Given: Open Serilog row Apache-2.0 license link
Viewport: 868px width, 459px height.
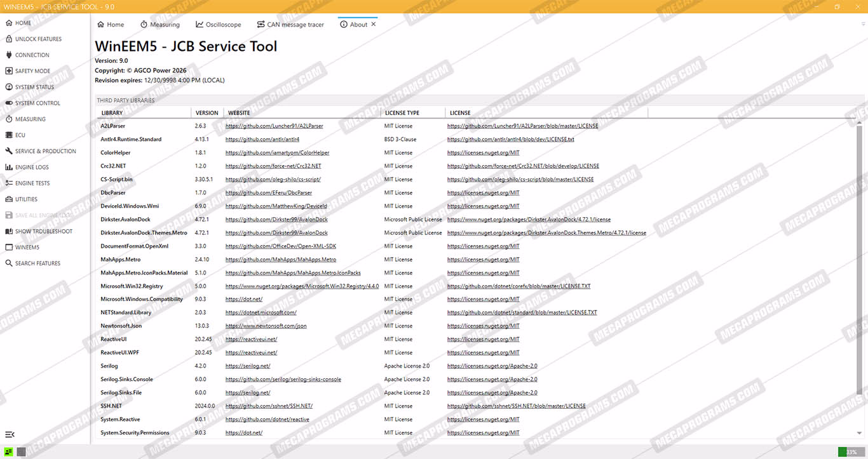Looking at the screenshot, I should 492,366.
